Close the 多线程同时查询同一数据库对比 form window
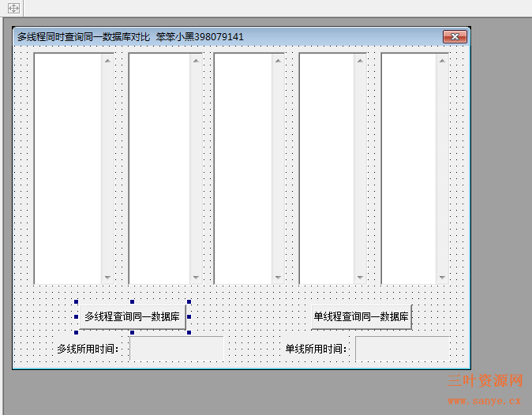The width and height of the screenshot is (532, 415). pyautogui.click(x=455, y=36)
